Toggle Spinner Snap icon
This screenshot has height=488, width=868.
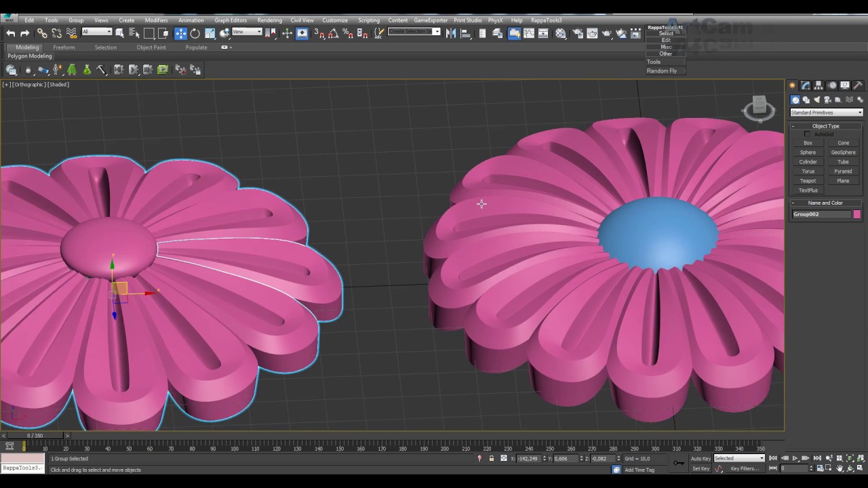pyautogui.click(x=363, y=33)
